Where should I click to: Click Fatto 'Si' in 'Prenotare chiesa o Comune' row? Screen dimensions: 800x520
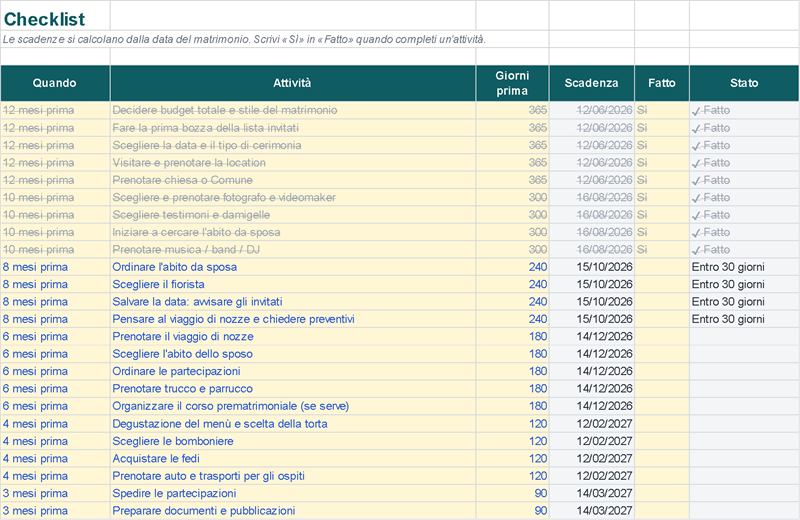click(x=662, y=180)
